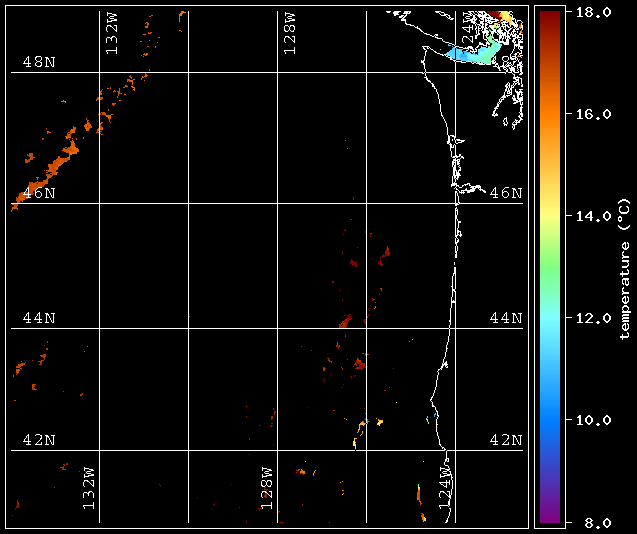Click the 48N latitude label
This screenshot has width=637, height=534.
(39, 63)
